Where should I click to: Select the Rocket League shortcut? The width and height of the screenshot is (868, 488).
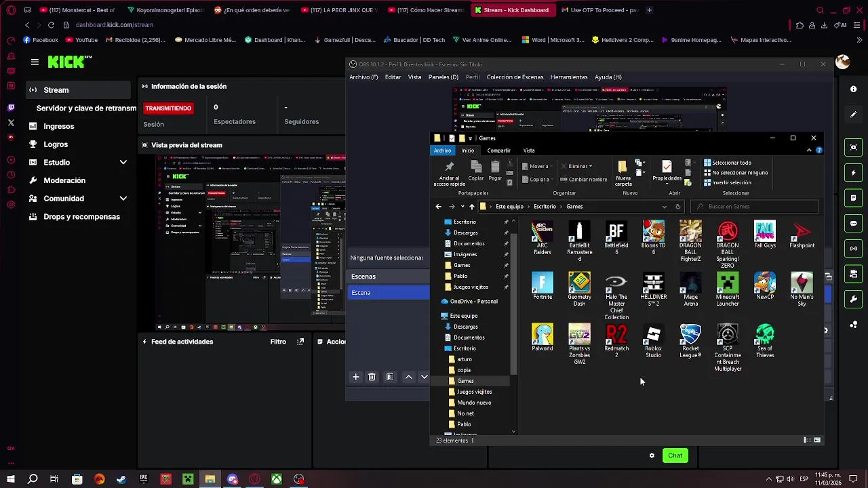click(690, 341)
